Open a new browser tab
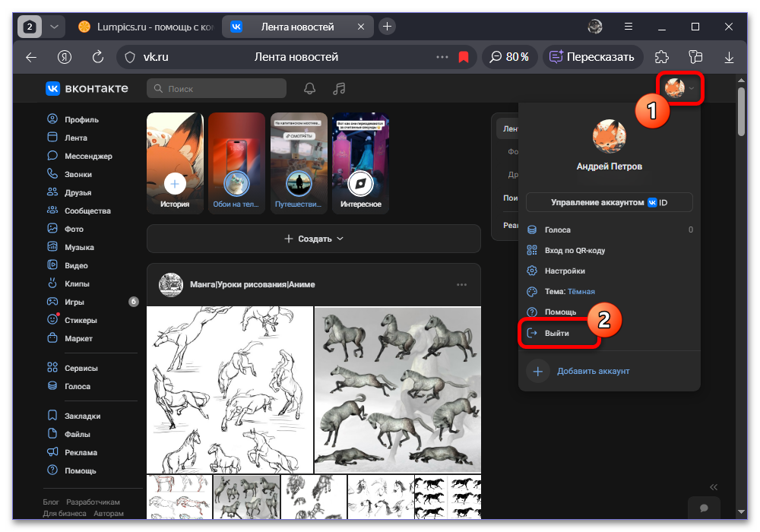The height and width of the screenshot is (532, 760). click(x=387, y=26)
